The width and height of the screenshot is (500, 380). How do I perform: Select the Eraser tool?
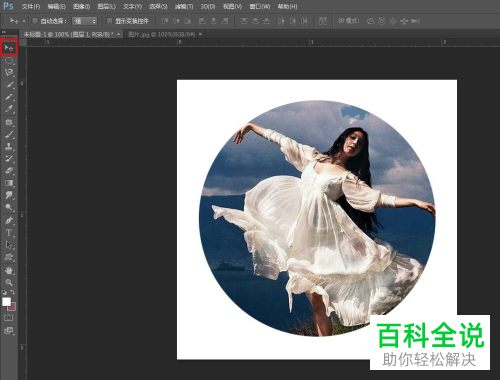[x=9, y=170]
